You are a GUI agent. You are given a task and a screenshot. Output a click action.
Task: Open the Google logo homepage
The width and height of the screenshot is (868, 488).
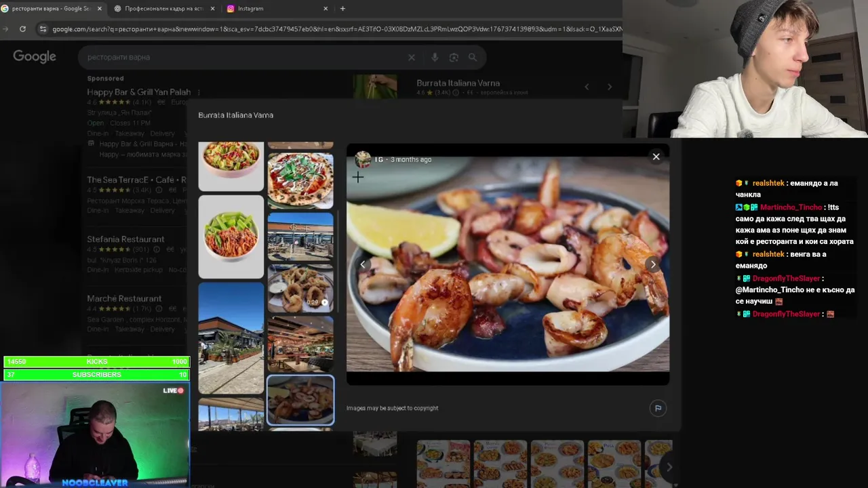(x=35, y=57)
